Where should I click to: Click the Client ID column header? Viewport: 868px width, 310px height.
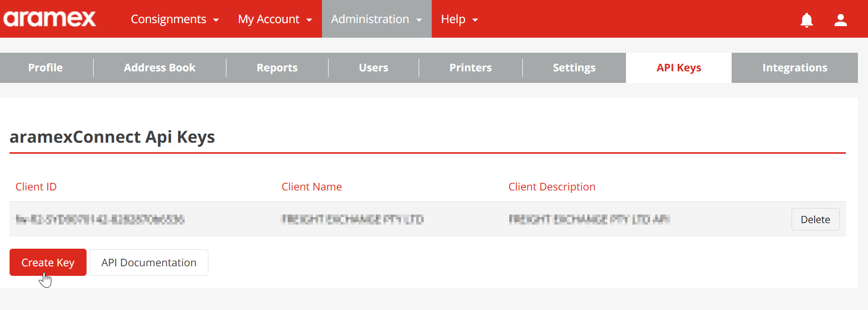[x=36, y=187]
